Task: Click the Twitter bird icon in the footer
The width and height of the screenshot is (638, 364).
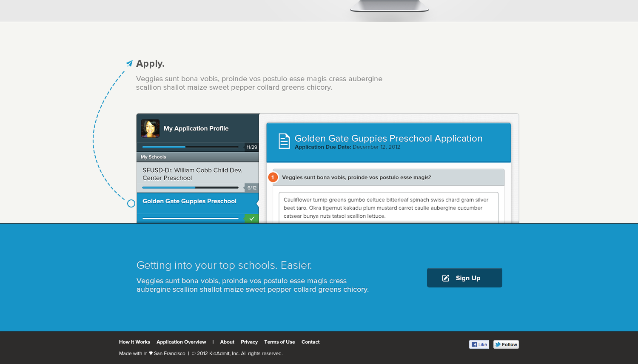Action: [498, 344]
